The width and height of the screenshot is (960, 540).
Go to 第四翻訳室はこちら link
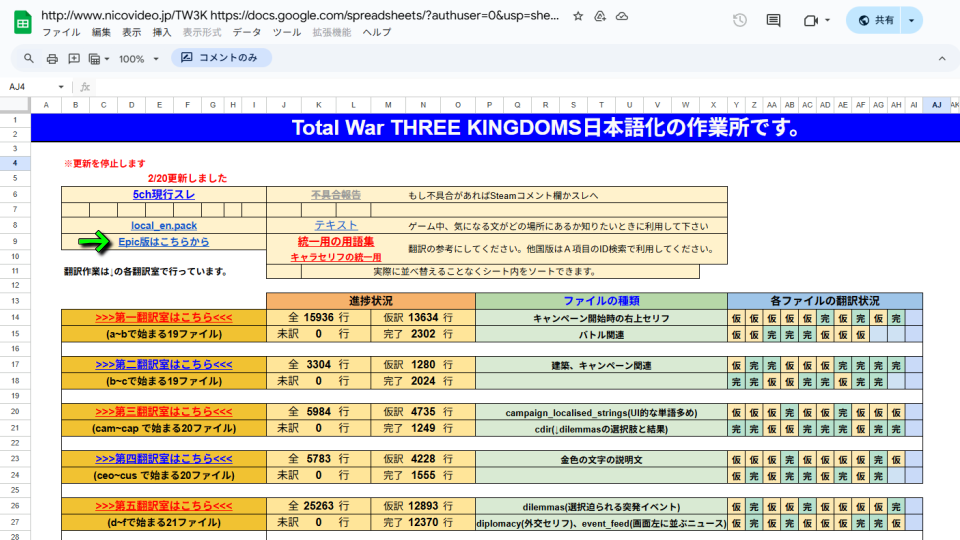(163, 459)
